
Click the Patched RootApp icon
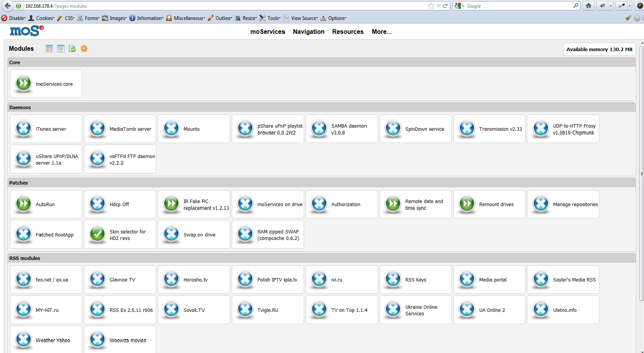coord(23,234)
